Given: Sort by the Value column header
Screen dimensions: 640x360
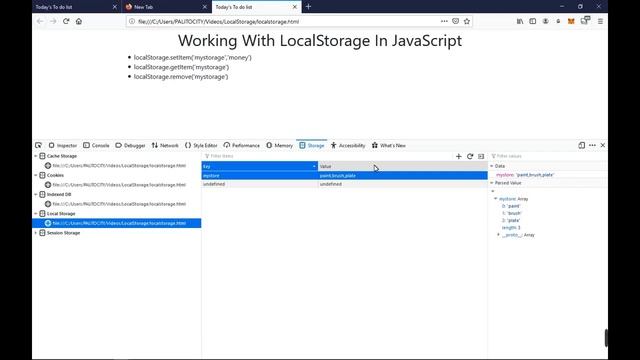Looking at the screenshot, I should 402,166.
